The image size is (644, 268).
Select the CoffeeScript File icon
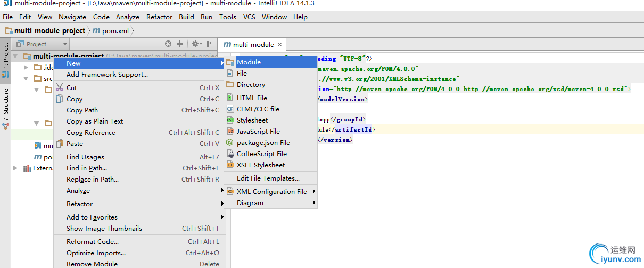[x=230, y=153]
